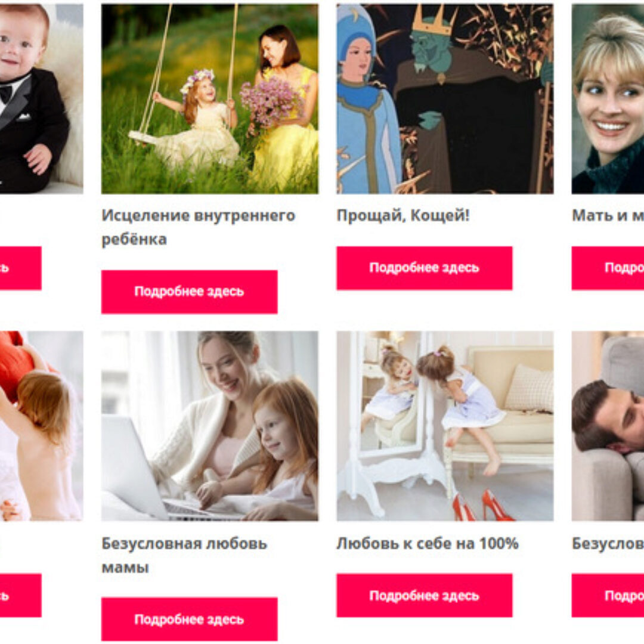Open the mother with laptop image
This screenshot has width=644, height=644.
(x=210, y=426)
